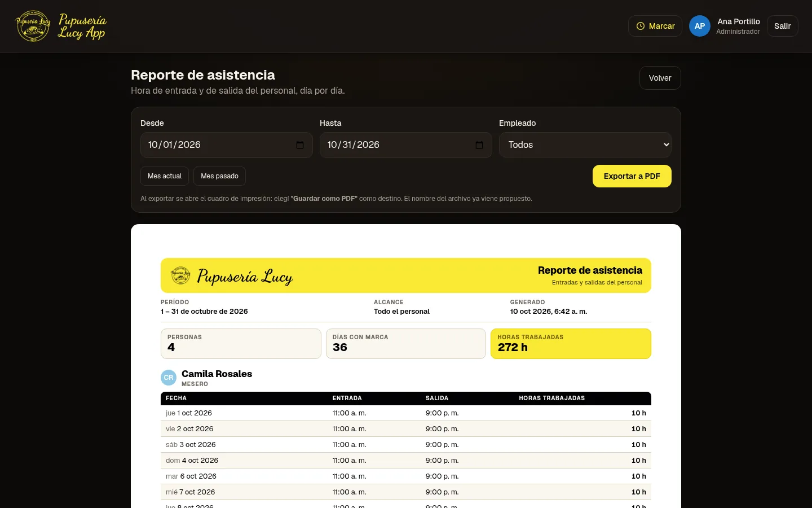Select the Mes actual preset

click(165, 176)
